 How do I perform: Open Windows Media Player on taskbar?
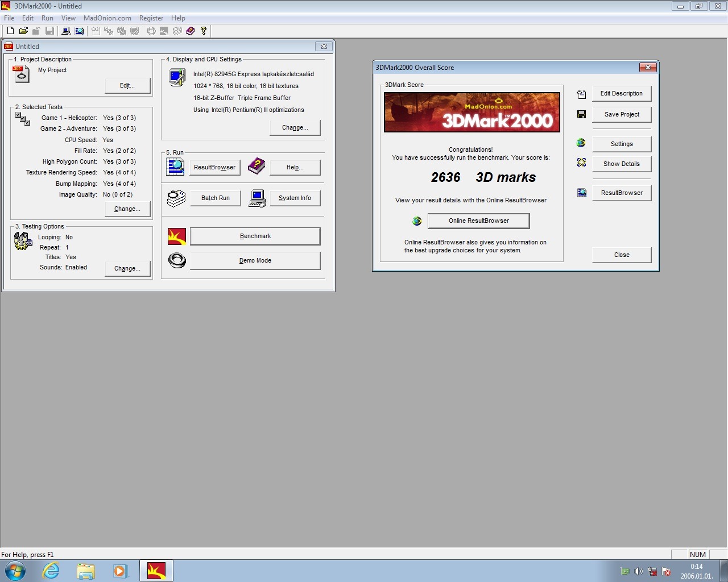click(120, 571)
